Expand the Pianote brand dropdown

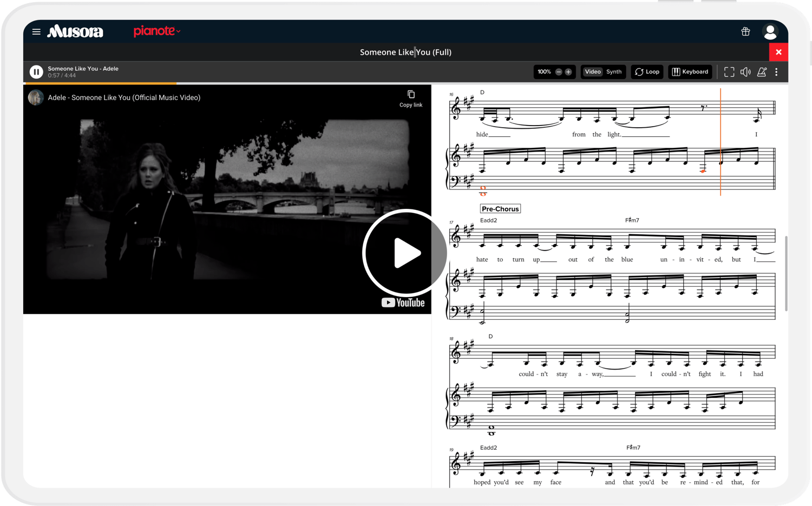(157, 31)
